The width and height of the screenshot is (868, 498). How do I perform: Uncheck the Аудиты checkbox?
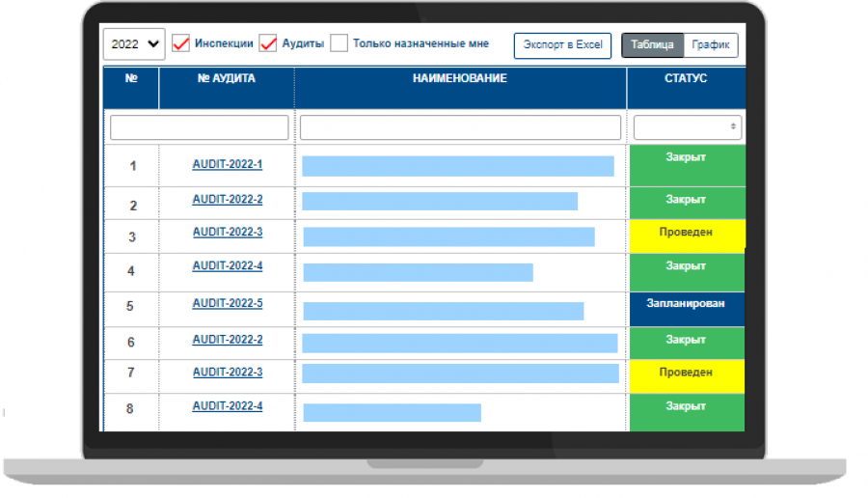pos(268,43)
